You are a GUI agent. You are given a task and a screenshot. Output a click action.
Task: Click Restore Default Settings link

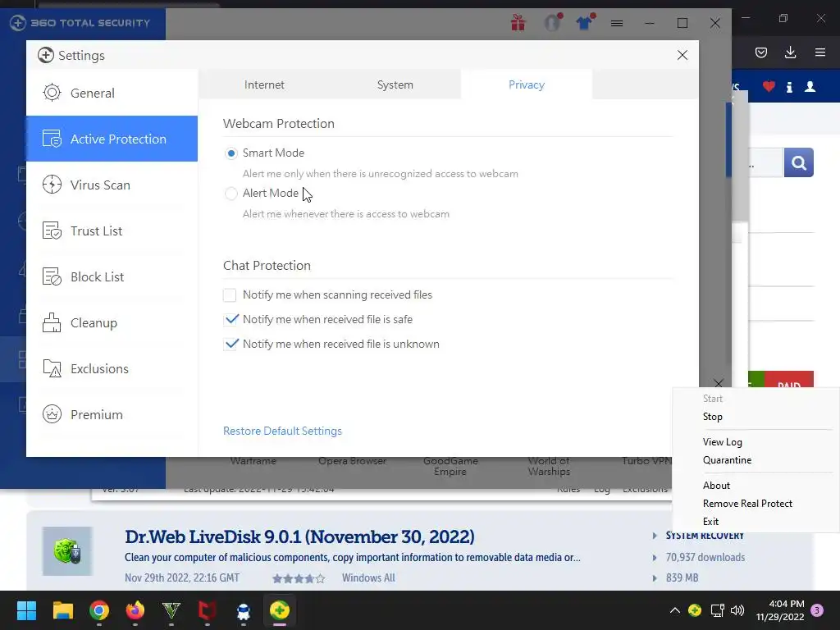coord(282,431)
